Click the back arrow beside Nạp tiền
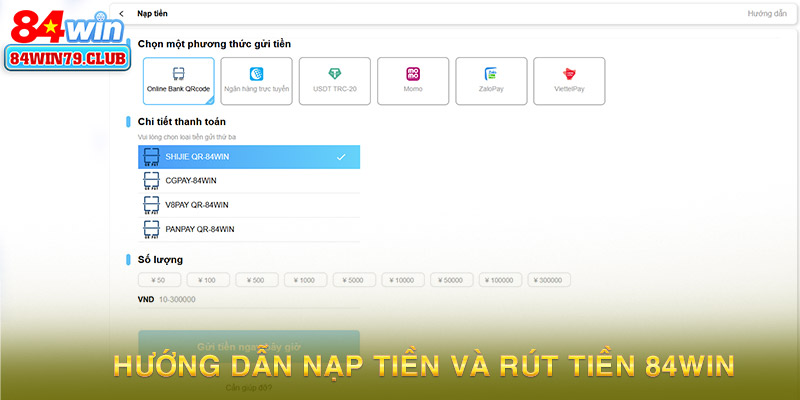The width and height of the screenshot is (800, 400). click(x=121, y=14)
